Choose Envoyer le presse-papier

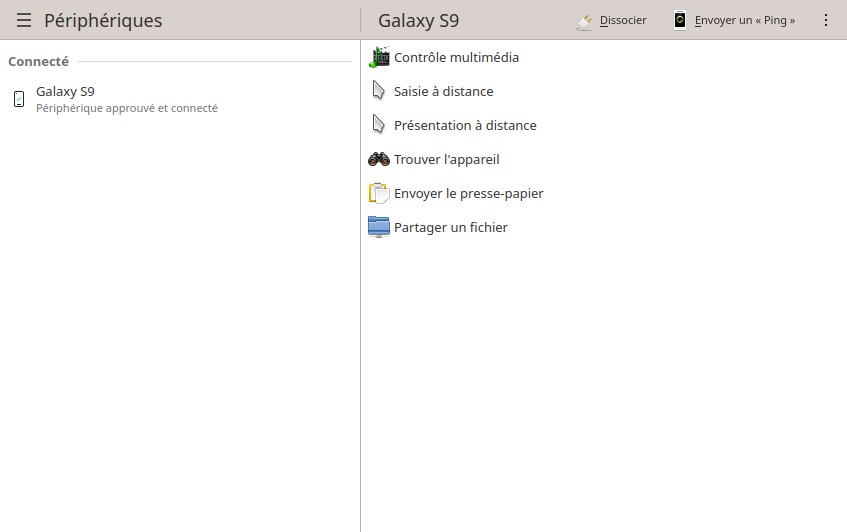pos(603,193)
